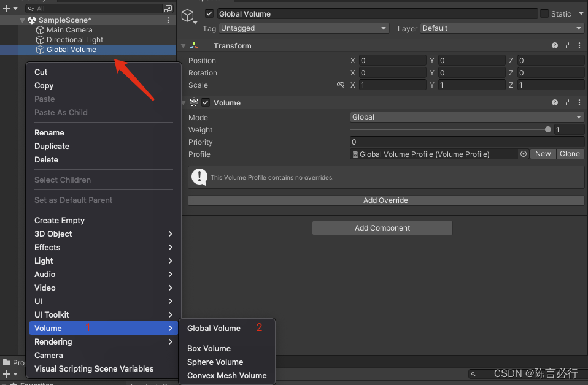Open SampleScene three-dot options menu

(x=169, y=20)
